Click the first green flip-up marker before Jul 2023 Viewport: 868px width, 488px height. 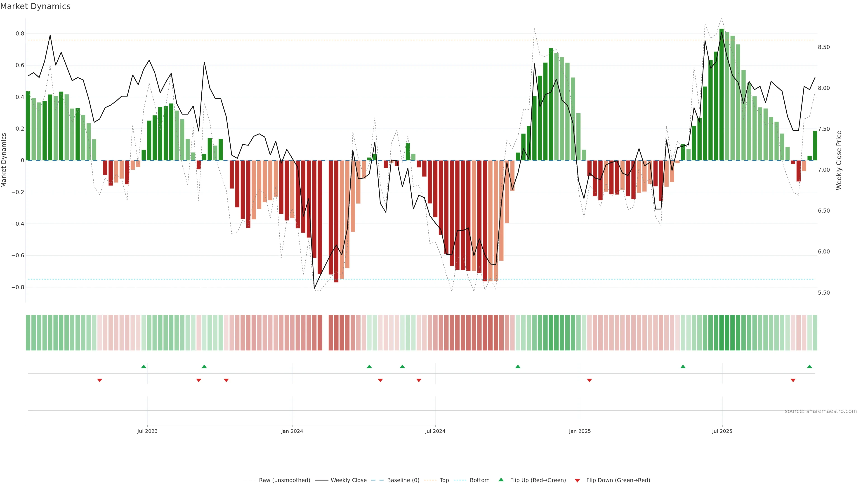(144, 366)
